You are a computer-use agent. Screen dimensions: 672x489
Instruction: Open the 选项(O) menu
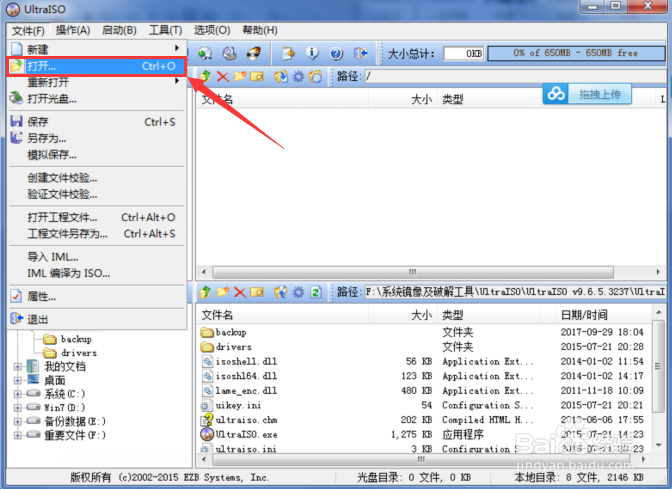212,30
